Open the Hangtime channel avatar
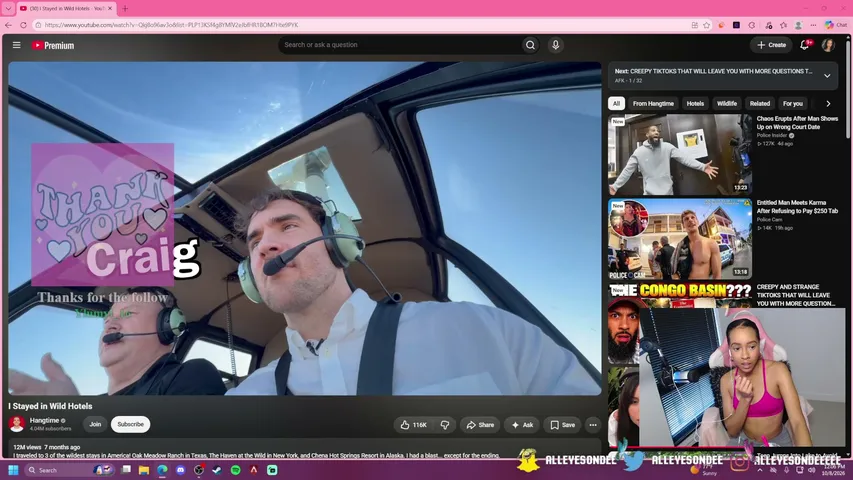Viewport: 853px width, 480px height. [17, 424]
